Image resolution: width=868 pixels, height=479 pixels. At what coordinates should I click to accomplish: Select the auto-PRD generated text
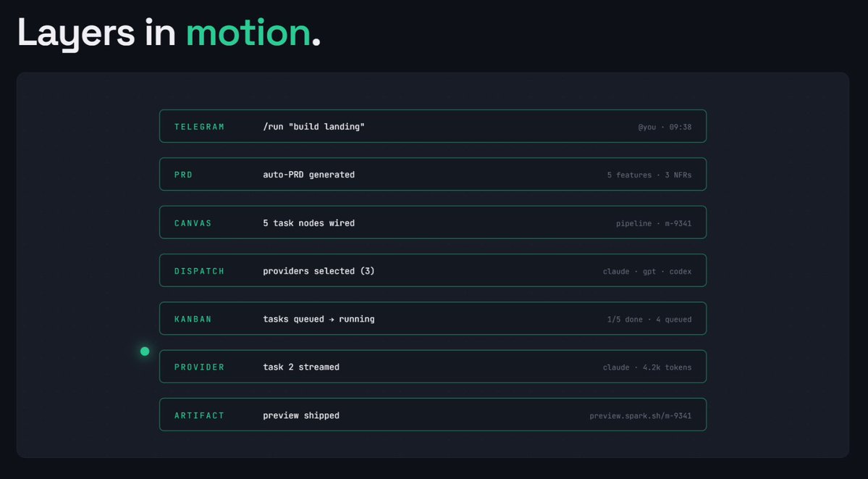(x=309, y=175)
